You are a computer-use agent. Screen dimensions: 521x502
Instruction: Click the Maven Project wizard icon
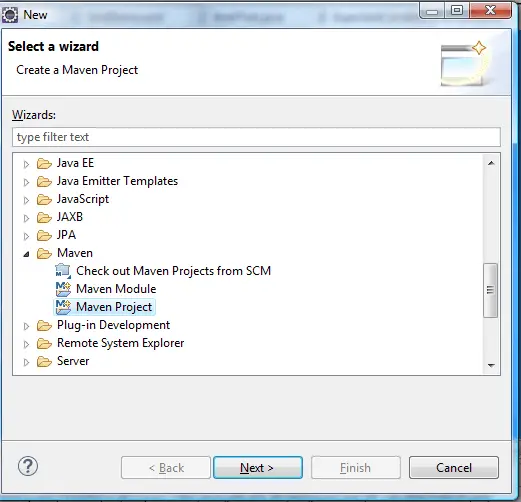pyautogui.click(x=63, y=307)
